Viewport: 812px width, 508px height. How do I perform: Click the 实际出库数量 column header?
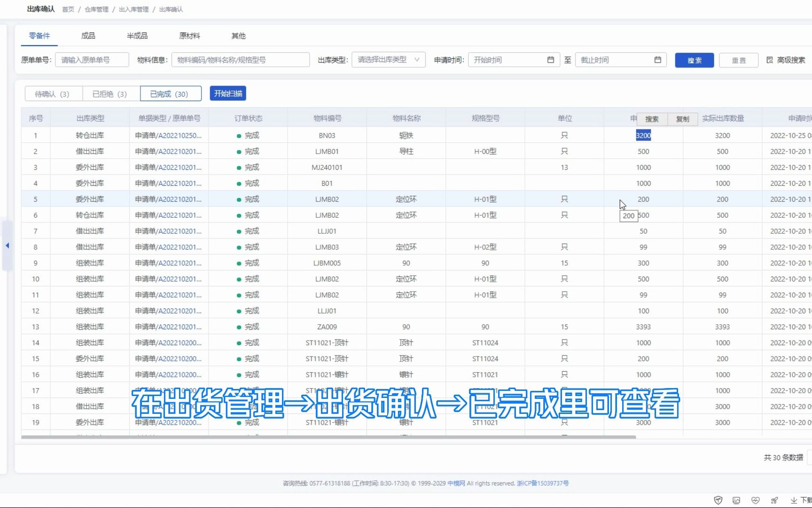click(x=723, y=118)
